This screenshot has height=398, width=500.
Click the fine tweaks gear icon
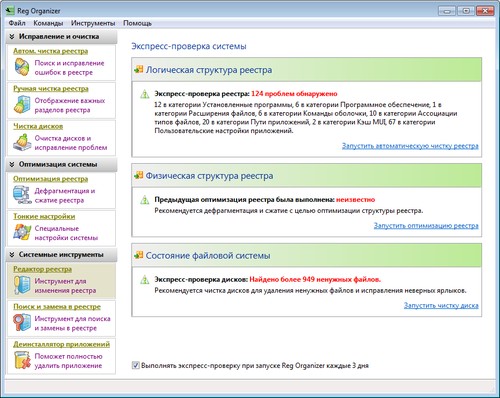pos(22,232)
